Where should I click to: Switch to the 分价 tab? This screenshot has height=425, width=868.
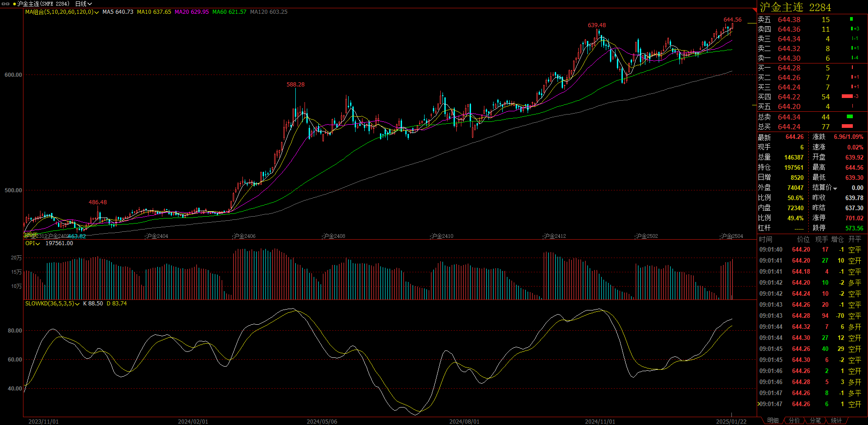point(794,420)
